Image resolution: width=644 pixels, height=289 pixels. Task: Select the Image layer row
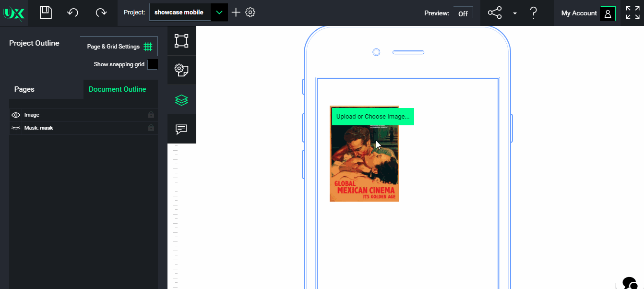click(x=83, y=115)
